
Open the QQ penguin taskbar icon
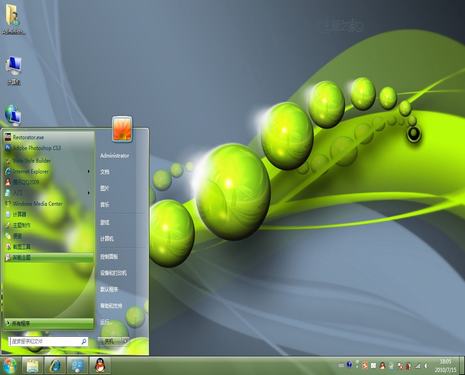pyautogui.click(x=100, y=366)
